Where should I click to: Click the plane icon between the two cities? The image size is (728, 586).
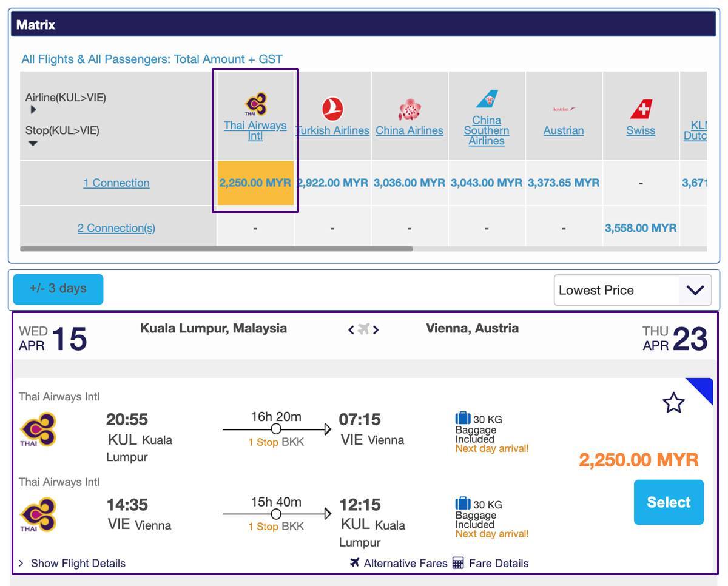pyautogui.click(x=363, y=329)
